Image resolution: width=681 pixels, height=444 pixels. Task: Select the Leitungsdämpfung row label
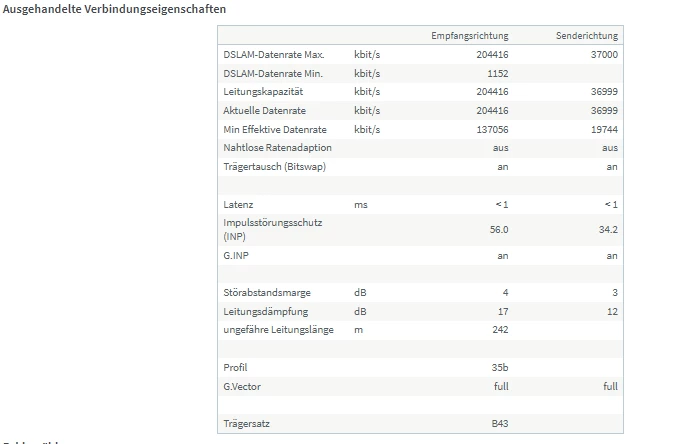click(265, 311)
